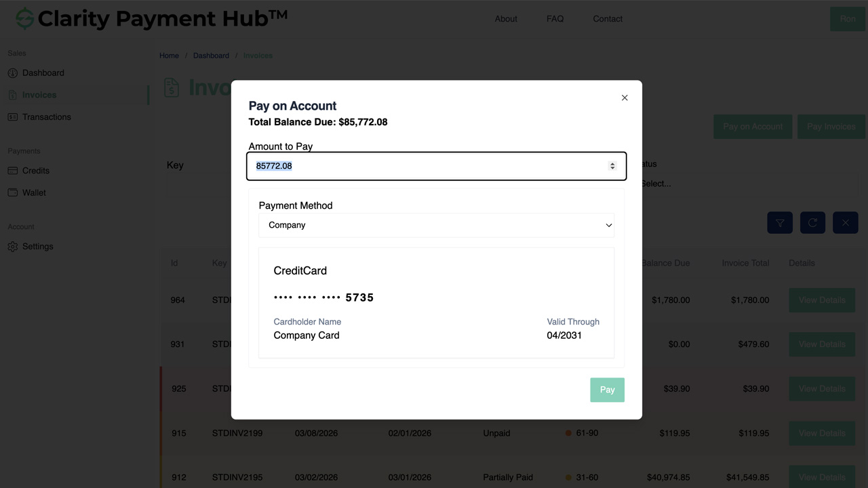View Details for invoice 964
868x488 pixels.
(822, 300)
